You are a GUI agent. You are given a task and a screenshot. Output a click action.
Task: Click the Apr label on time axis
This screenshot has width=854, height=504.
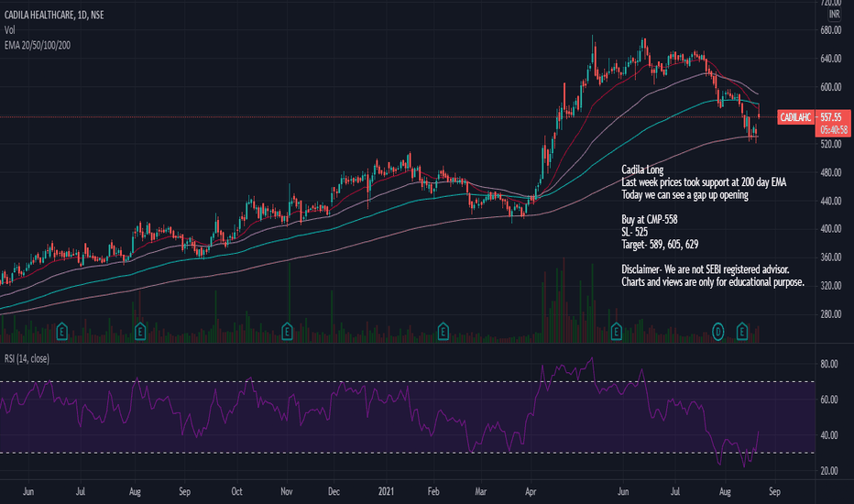pos(531,491)
